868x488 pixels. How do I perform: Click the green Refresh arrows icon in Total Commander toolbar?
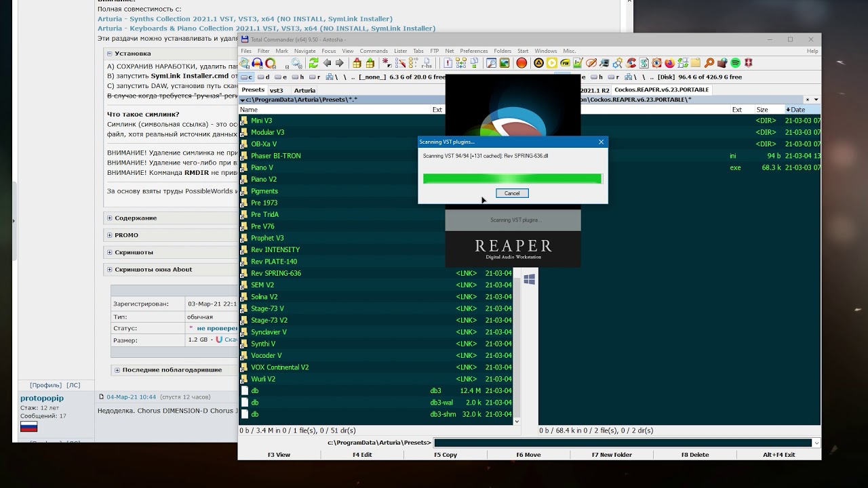coord(313,63)
